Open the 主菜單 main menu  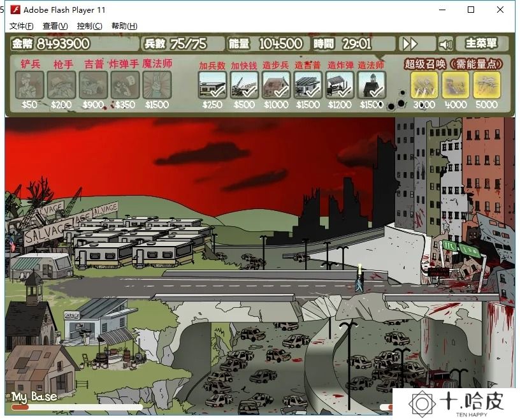482,43
